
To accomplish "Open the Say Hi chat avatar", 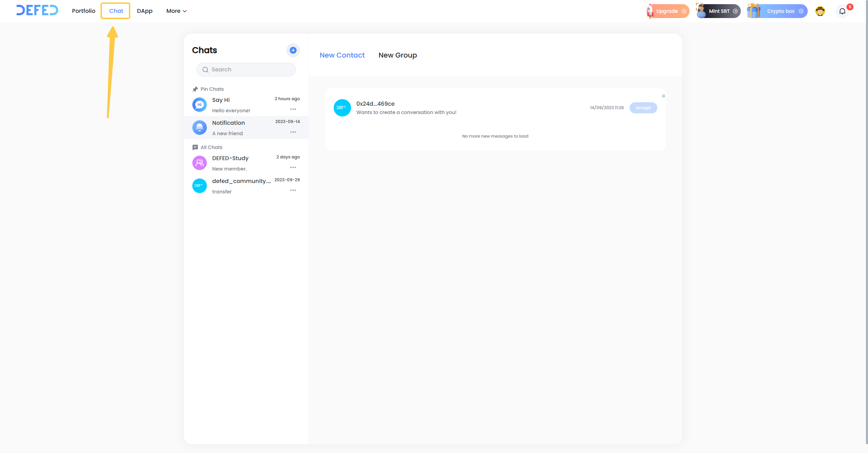I will pyautogui.click(x=200, y=105).
